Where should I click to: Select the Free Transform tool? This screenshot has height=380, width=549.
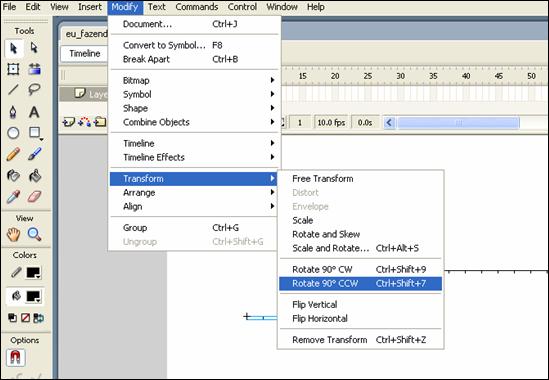click(x=13, y=69)
